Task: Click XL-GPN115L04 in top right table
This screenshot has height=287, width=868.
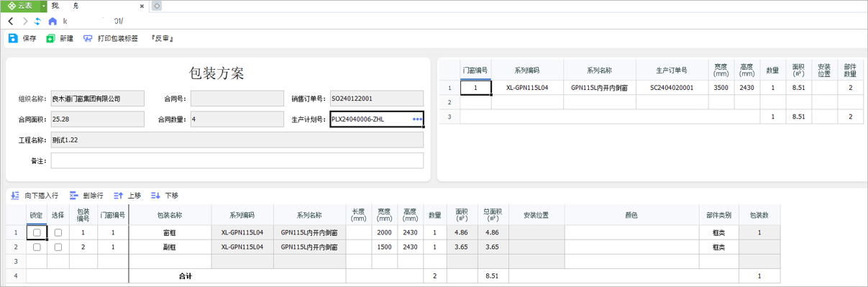Action: (527, 88)
